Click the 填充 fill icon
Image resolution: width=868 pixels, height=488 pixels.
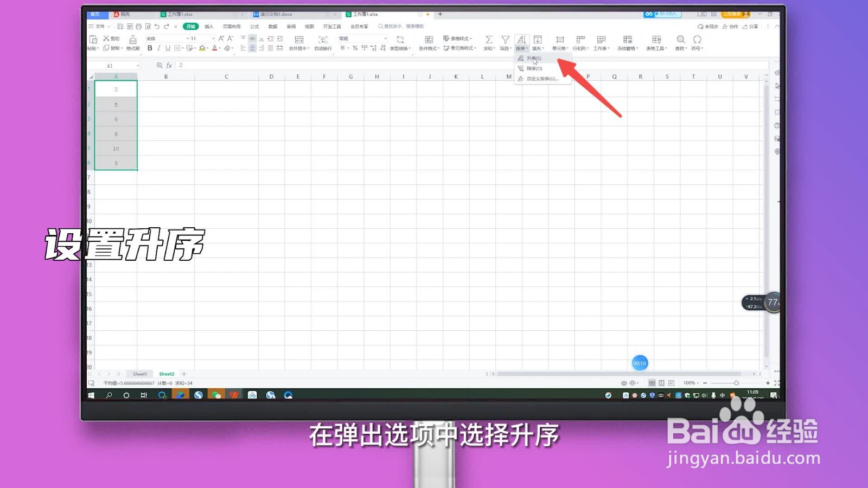538,40
